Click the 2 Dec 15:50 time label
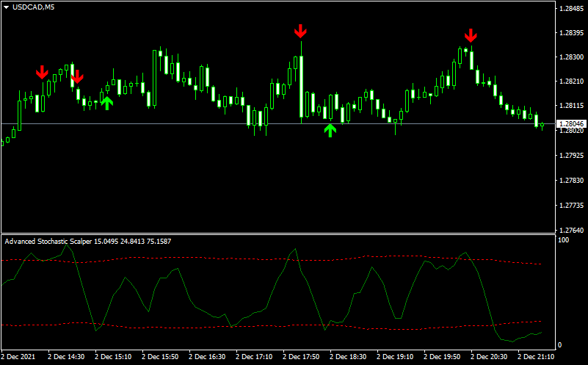The height and width of the screenshot is (365, 588). point(160,357)
